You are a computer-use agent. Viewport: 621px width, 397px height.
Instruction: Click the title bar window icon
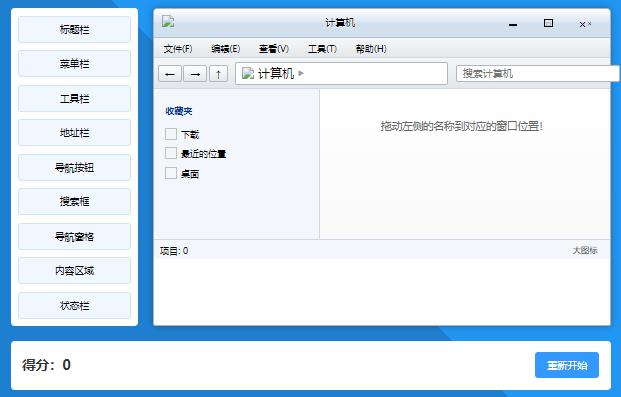[x=168, y=21]
